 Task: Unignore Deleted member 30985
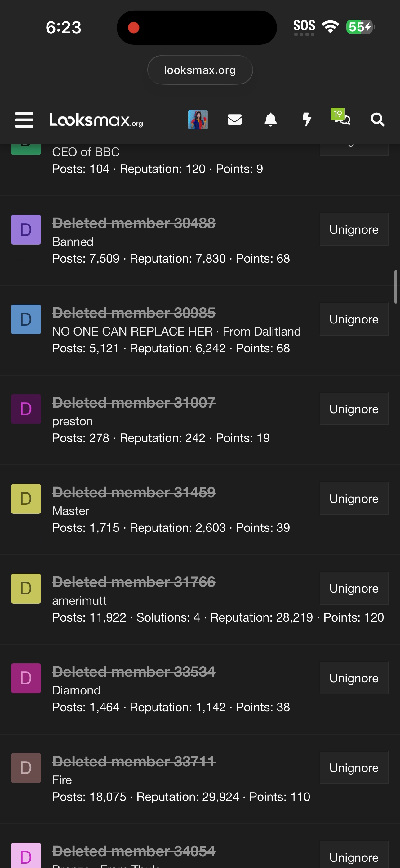[354, 319]
